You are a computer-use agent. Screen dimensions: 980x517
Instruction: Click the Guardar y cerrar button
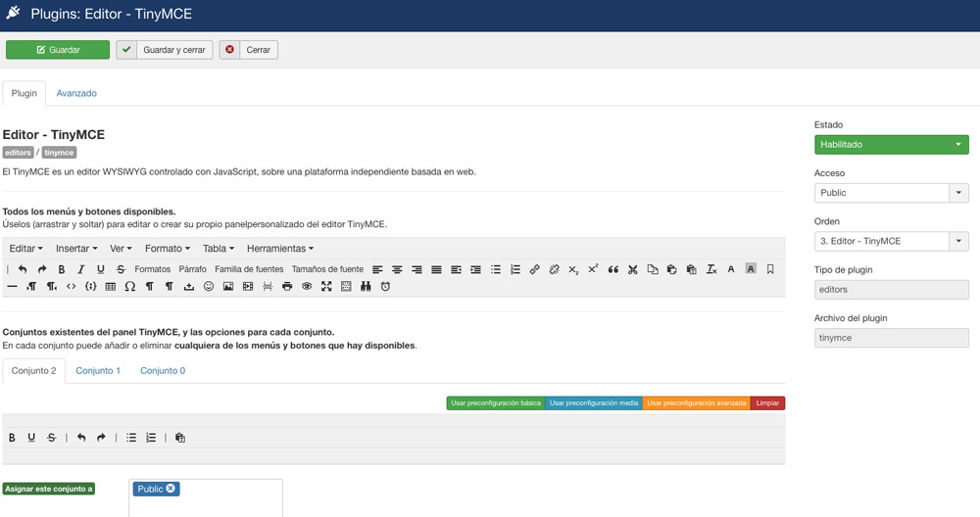click(165, 50)
